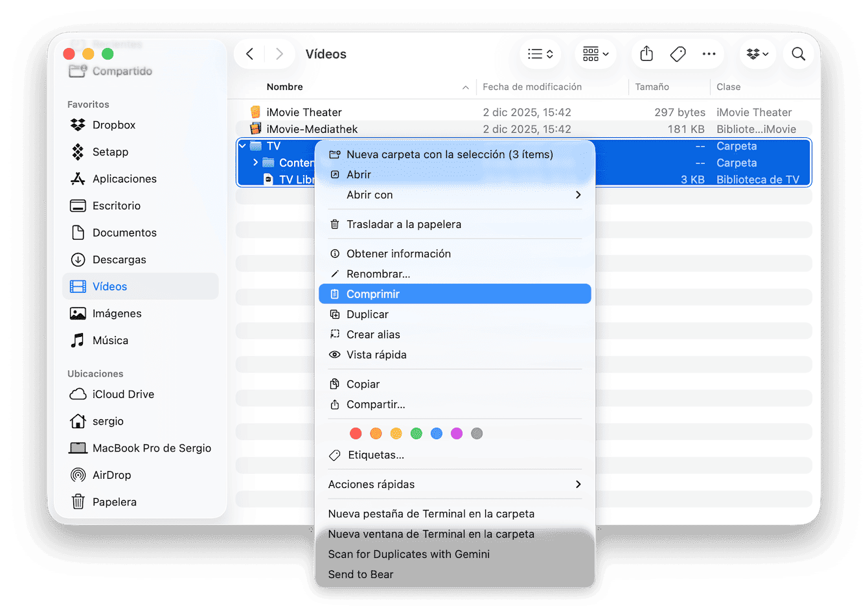Viewport: 868px width, 611px height.
Task: Choose Vista rápida menu item
Action: pos(455,354)
